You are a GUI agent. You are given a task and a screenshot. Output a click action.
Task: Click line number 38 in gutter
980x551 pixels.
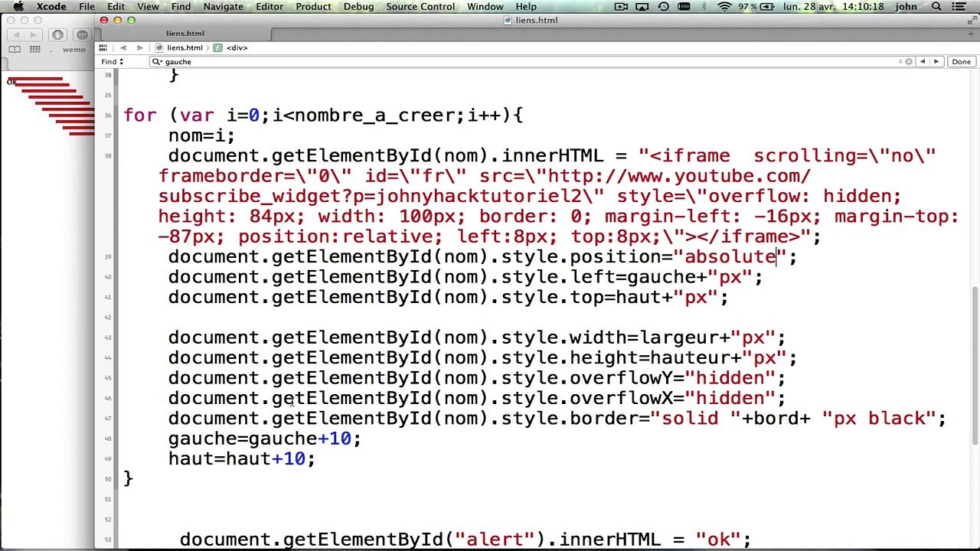coord(108,156)
